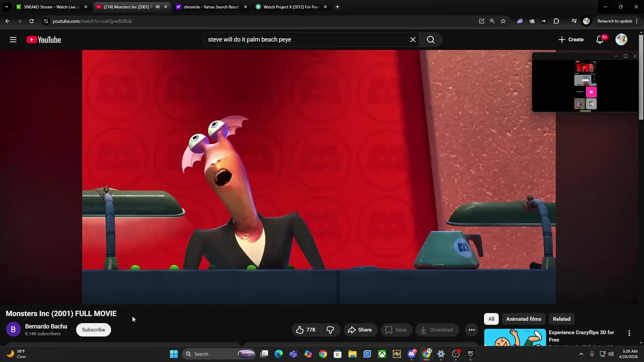Dislike the video with thumbs down

pos(330,330)
